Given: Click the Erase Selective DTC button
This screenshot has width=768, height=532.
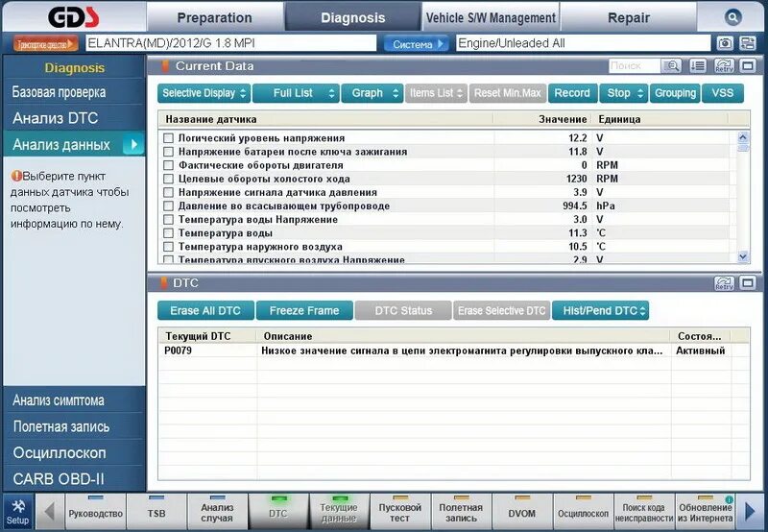Looking at the screenshot, I should click(501, 310).
